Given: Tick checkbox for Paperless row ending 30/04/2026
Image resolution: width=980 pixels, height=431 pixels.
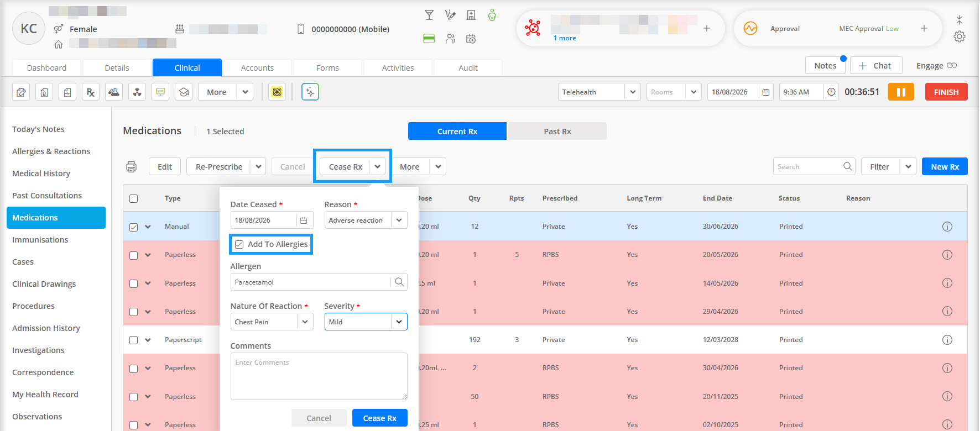Looking at the screenshot, I should (133, 368).
